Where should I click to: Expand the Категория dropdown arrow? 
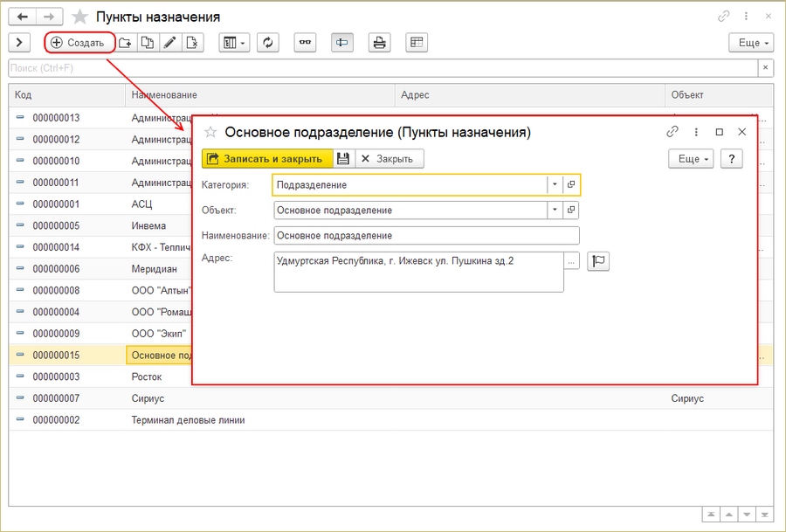tap(555, 184)
